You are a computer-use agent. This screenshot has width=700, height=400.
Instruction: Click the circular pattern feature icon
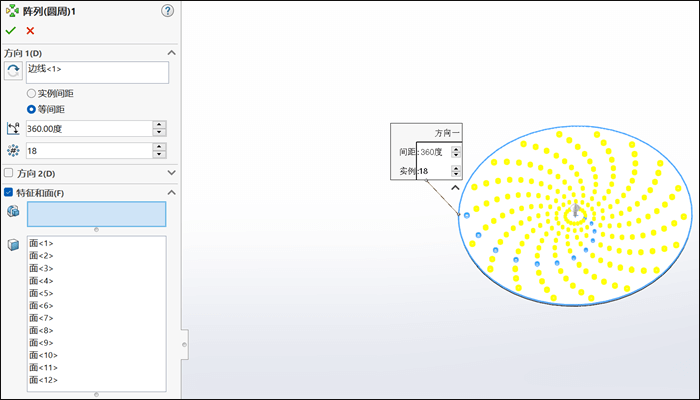click(x=12, y=11)
